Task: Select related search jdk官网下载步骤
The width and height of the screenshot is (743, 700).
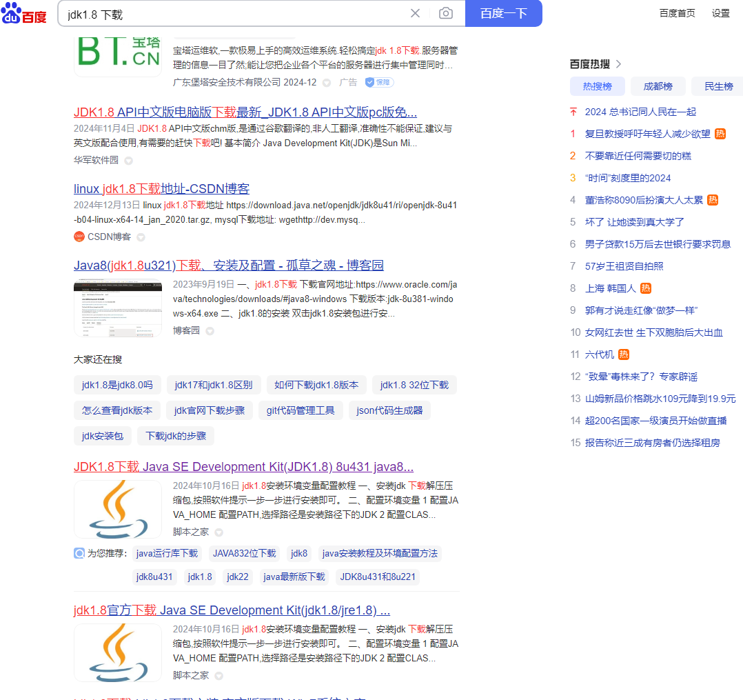Action: pyautogui.click(x=209, y=410)
